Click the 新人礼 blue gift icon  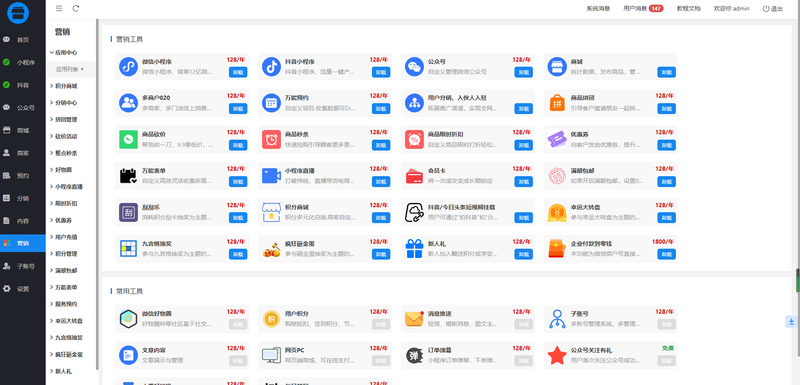414,249
